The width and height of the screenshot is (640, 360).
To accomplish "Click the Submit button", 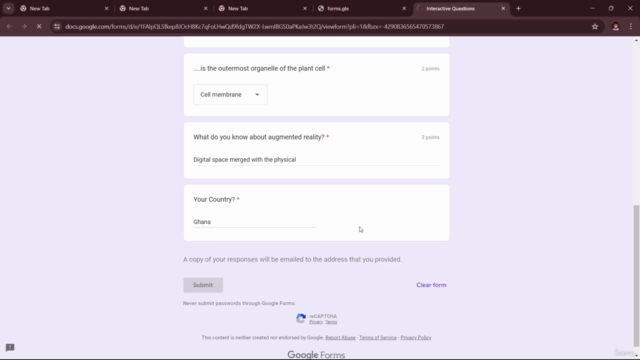I will [x=203, y=285].
